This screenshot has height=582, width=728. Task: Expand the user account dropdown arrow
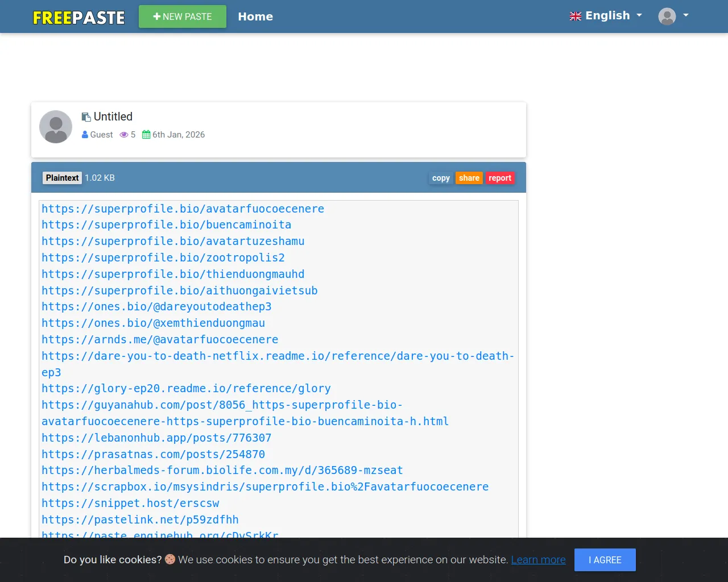[x=686, y=15]
